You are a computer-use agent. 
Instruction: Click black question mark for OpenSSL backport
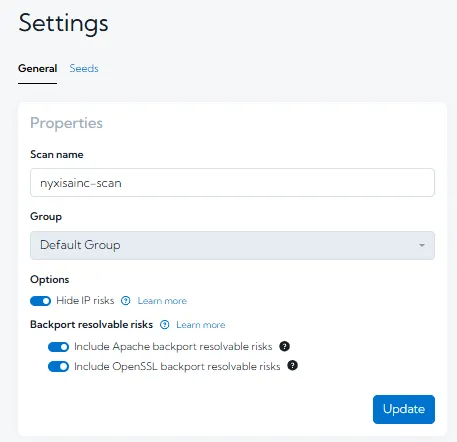[x=292, y=366]
